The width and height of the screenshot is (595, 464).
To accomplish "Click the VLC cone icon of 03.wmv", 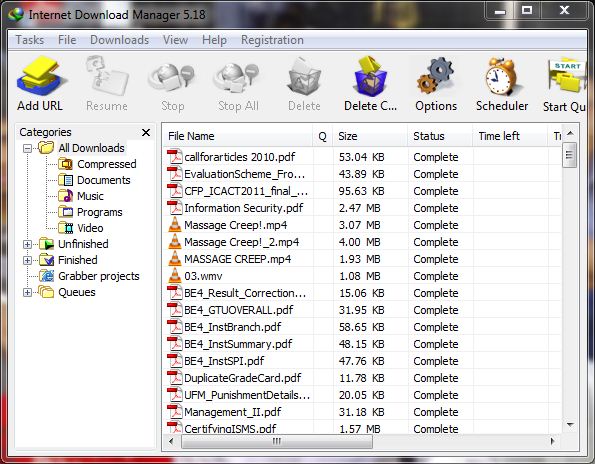I will (175, 275).
